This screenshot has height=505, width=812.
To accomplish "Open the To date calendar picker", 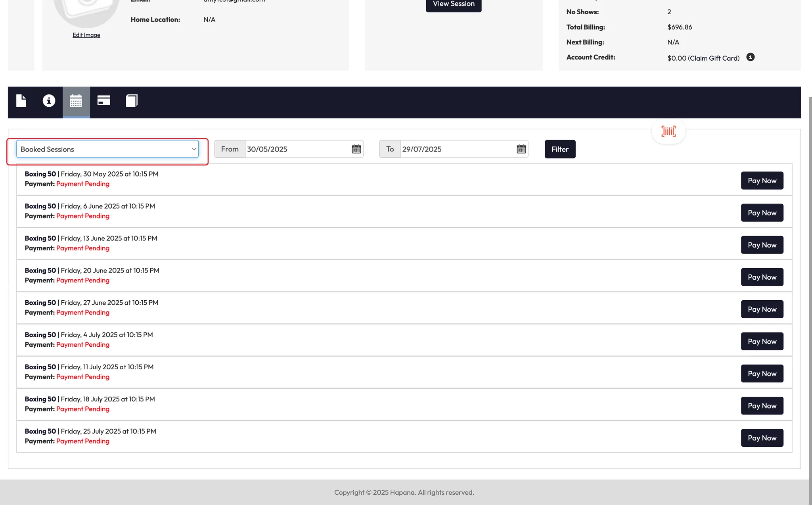I will pyautogui.click(x=521, y=149).
